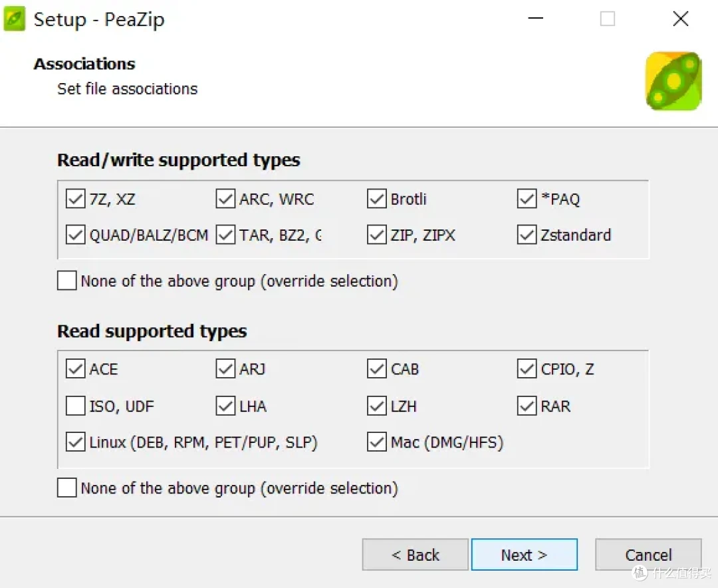Toggle the Brotli file type
Viewport: 718px width, 588px height.
[x=376, y=199]
